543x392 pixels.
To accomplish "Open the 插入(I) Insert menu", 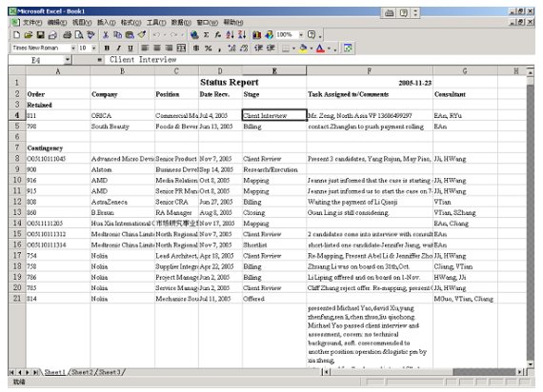I will (x=106, y=23).
